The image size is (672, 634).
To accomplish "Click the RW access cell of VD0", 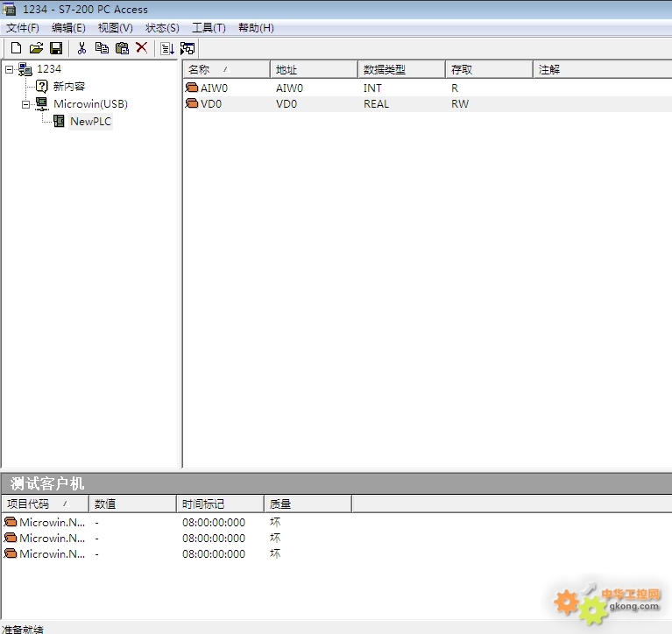I will pos(460,103).
